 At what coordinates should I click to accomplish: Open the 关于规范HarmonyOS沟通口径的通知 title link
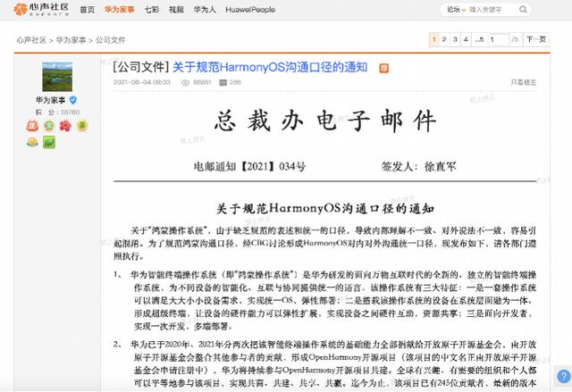(x=270, y=67)
